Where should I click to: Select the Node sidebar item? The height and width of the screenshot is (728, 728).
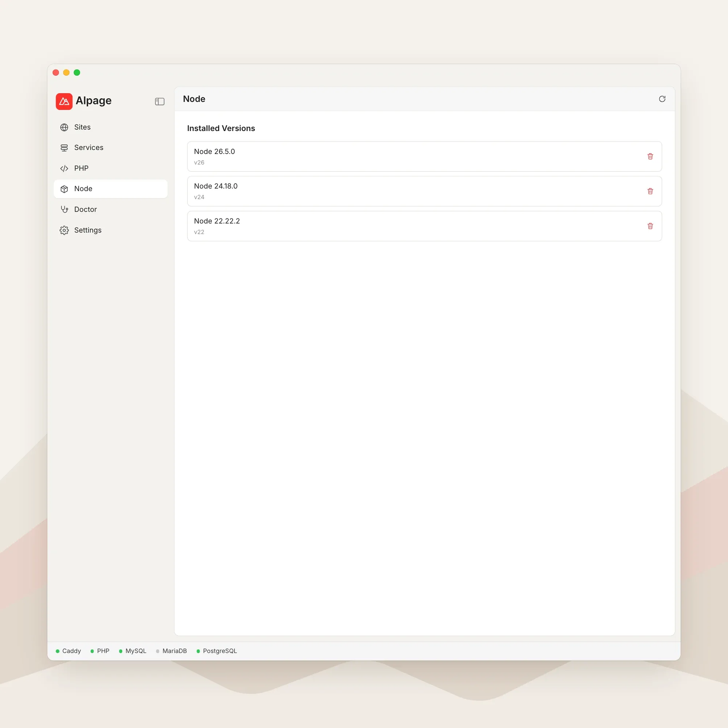click(x=111, y=189)
